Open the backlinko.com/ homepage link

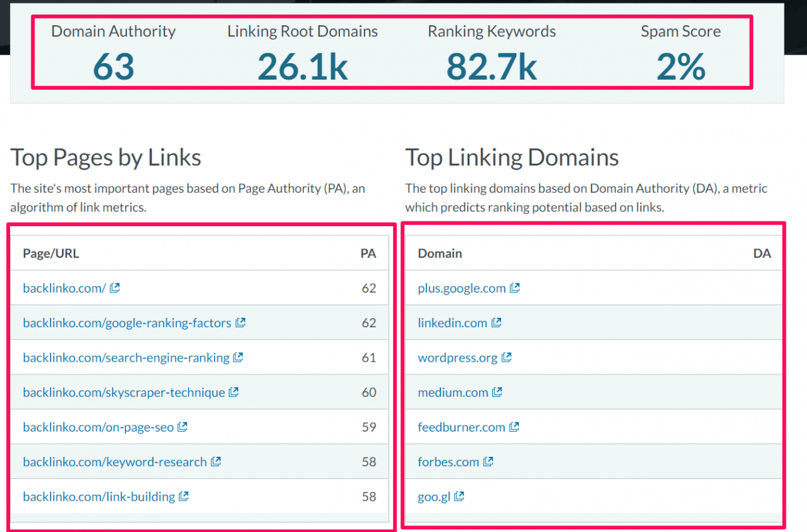[x=65, y=288]
